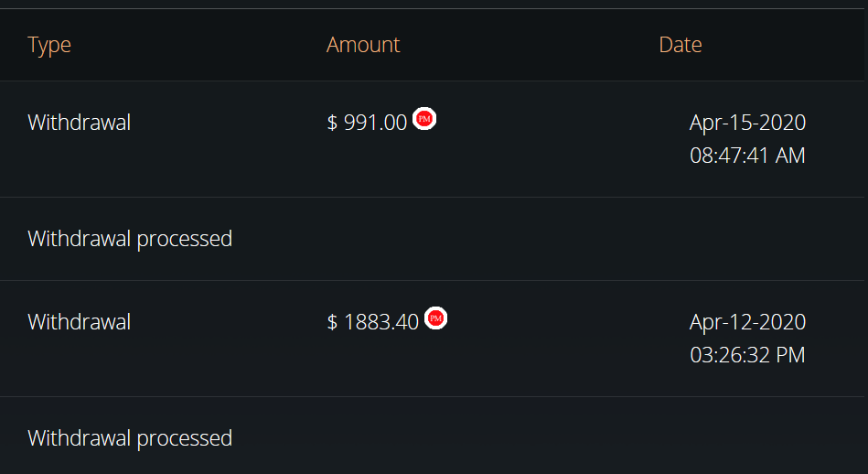
Task: Click the word processed below the $ 991.00 row
Action: coord(185,240)
